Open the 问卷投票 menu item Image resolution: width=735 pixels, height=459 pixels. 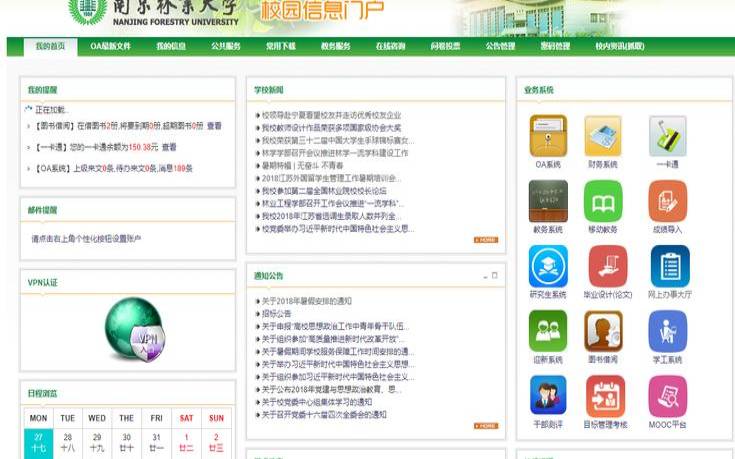click(x=445, y=46)
